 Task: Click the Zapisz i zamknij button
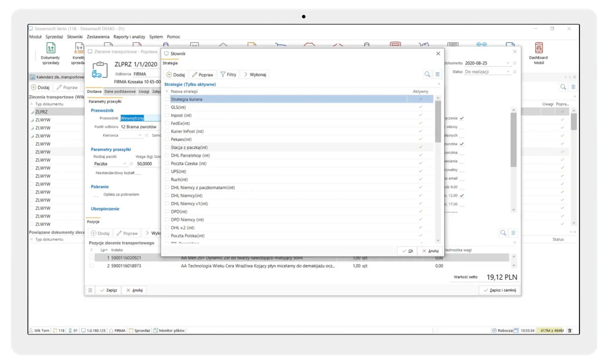[x=500, y=290]
